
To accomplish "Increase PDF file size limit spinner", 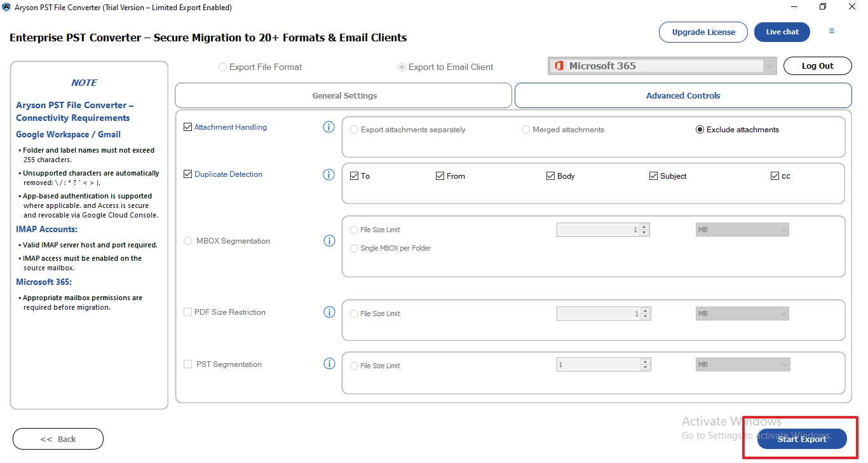I will pyautogui.click(x=646, y=310).
